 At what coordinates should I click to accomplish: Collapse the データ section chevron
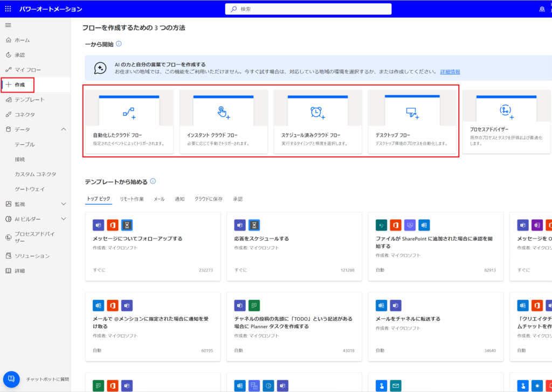64,129
